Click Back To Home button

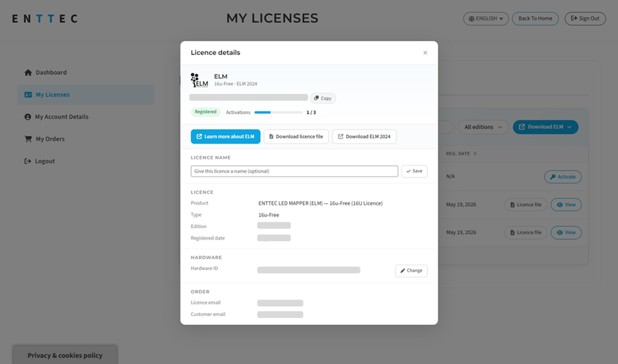(x=535, y=19)
